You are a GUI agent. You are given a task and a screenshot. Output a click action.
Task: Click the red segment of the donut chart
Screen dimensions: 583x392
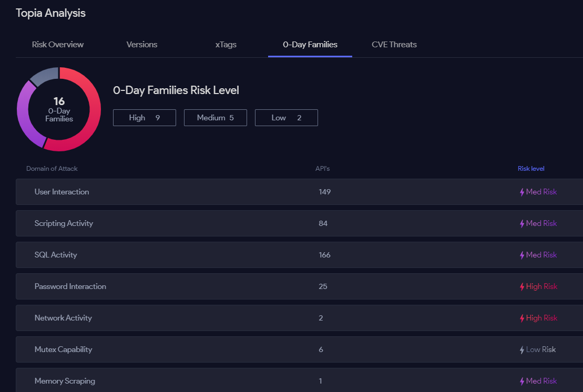[x=90, y=116]
